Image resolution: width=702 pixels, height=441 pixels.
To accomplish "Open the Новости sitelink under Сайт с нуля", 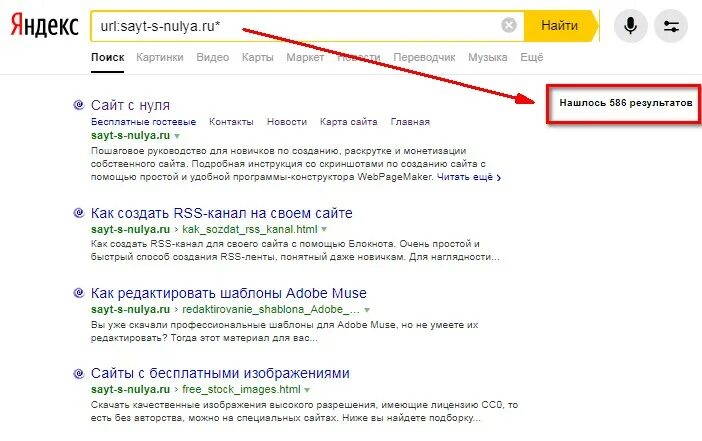I will [287, 122].
